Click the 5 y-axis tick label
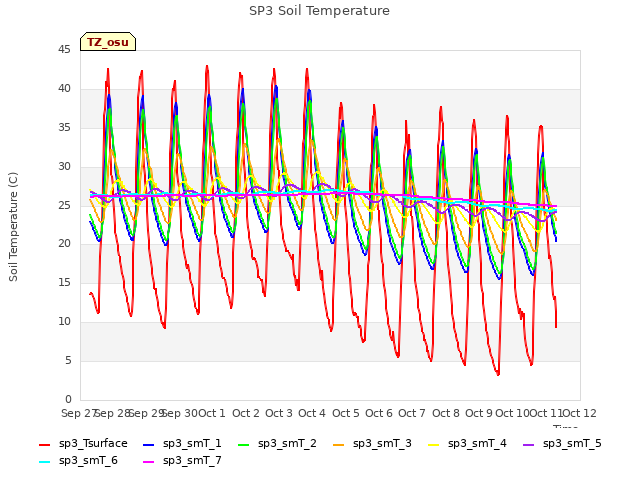Screen dimensions: 640x480 (x=68, y=360)
